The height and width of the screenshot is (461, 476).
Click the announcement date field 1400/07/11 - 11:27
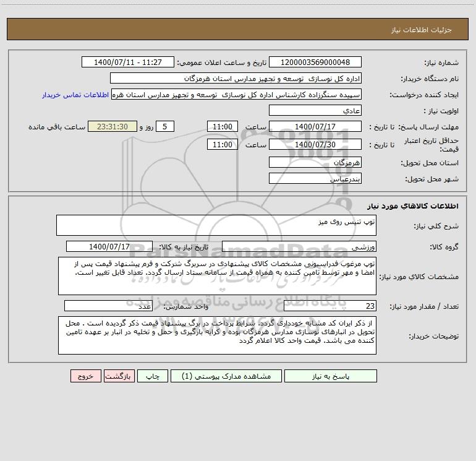tap(128, 62)
